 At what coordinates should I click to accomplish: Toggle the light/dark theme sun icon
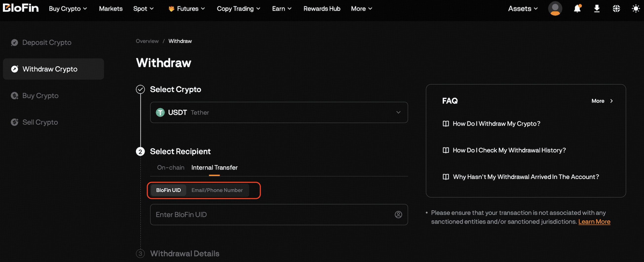tap(636, 9)
